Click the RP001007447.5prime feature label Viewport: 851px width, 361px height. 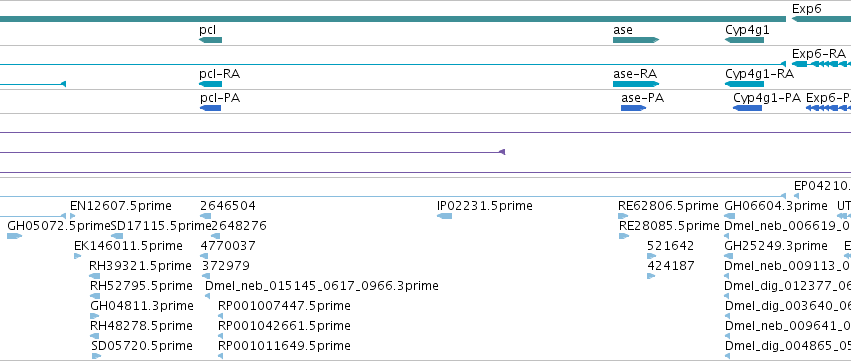tap(284, 306)
